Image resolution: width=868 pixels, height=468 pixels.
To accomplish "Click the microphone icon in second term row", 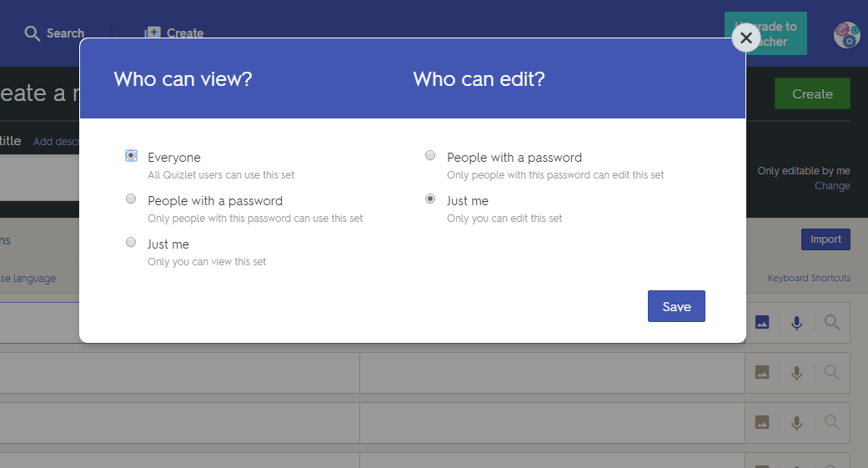I will click(796, 373).
